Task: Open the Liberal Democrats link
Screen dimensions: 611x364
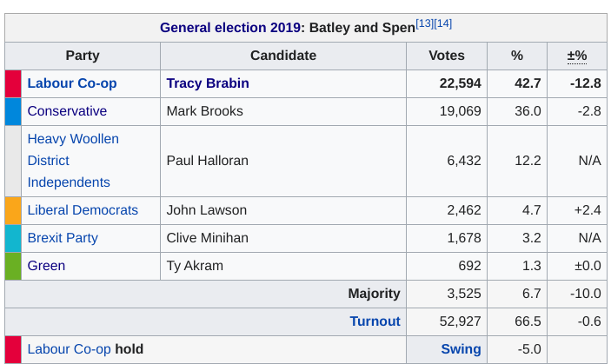Action: pyautogui.click(x=83, y=210)
